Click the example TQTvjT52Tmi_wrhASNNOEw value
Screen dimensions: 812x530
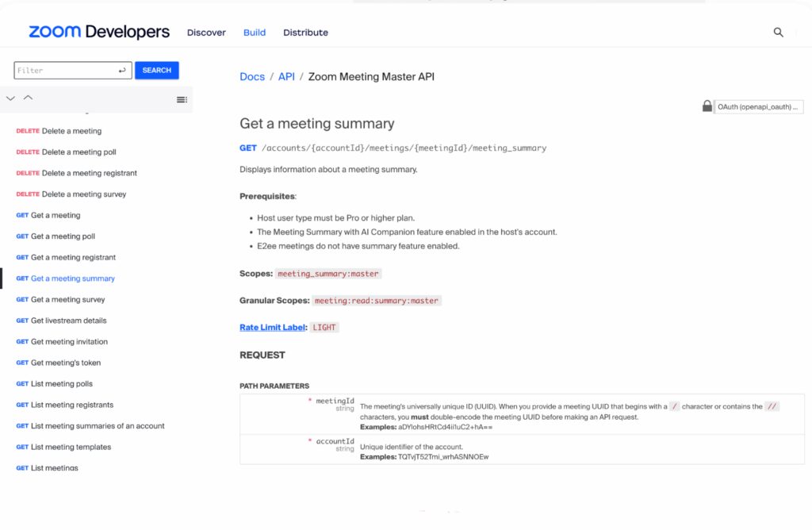443,457
